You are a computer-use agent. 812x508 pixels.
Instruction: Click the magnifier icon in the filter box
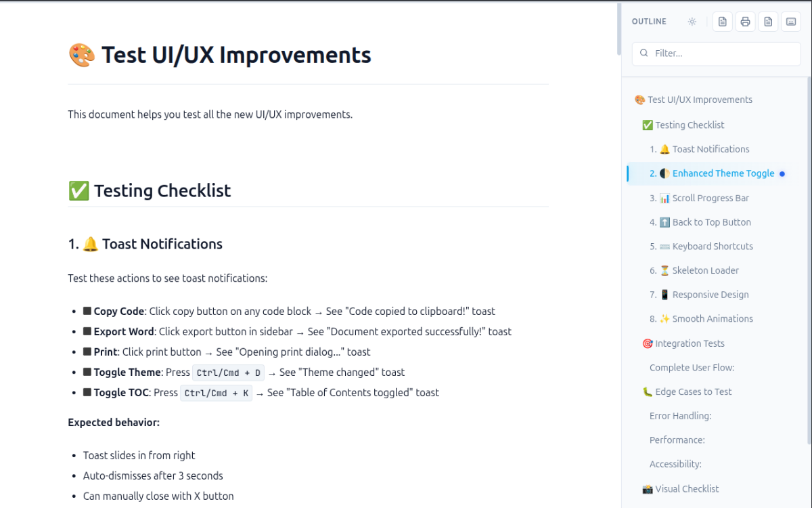(x=644, y=53)
